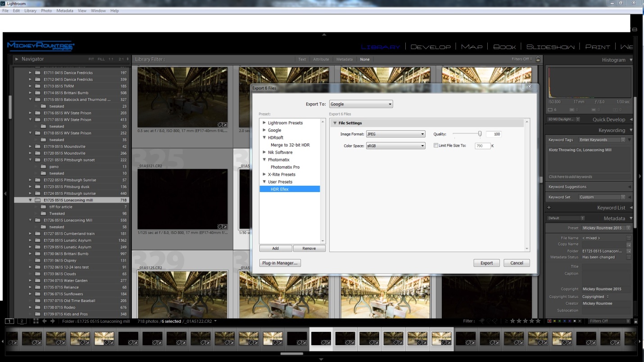Click the folder icon for E1738 0715 Rodeo
This screenshot has width=644, height=362.
coord(38,307)
